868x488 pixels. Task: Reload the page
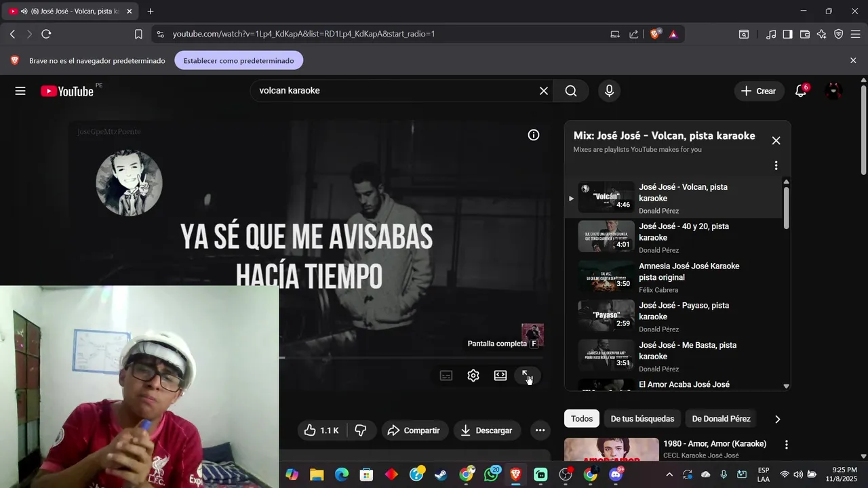click(x=46, y=34)
